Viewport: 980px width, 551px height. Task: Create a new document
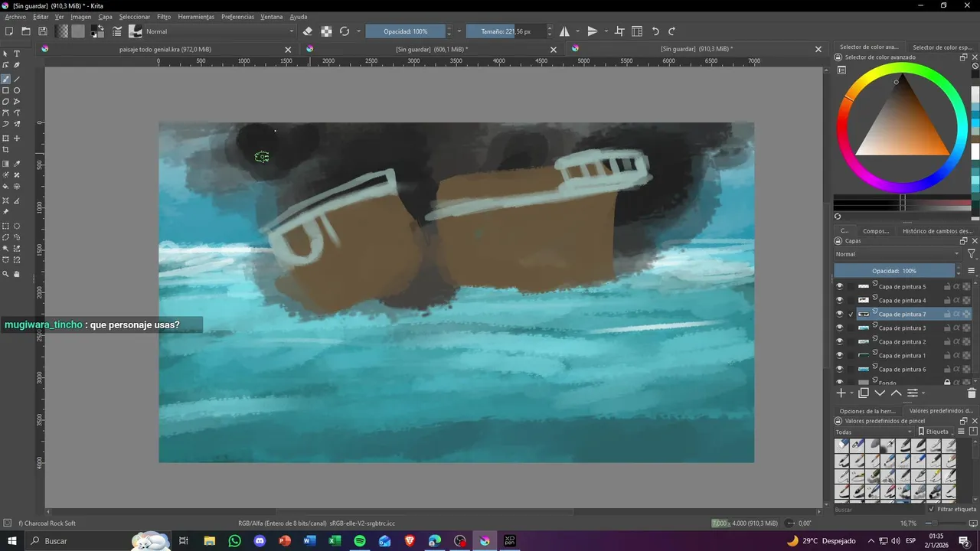(9, 31)
